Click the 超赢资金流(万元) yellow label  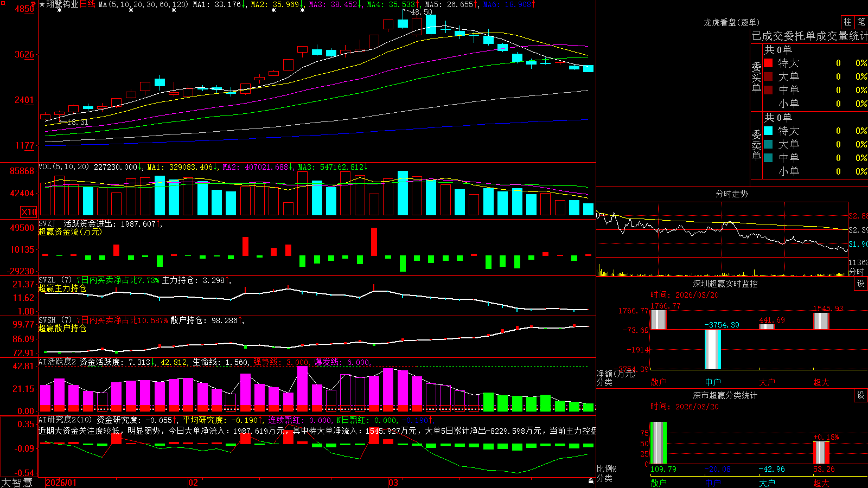pos(70,232)
